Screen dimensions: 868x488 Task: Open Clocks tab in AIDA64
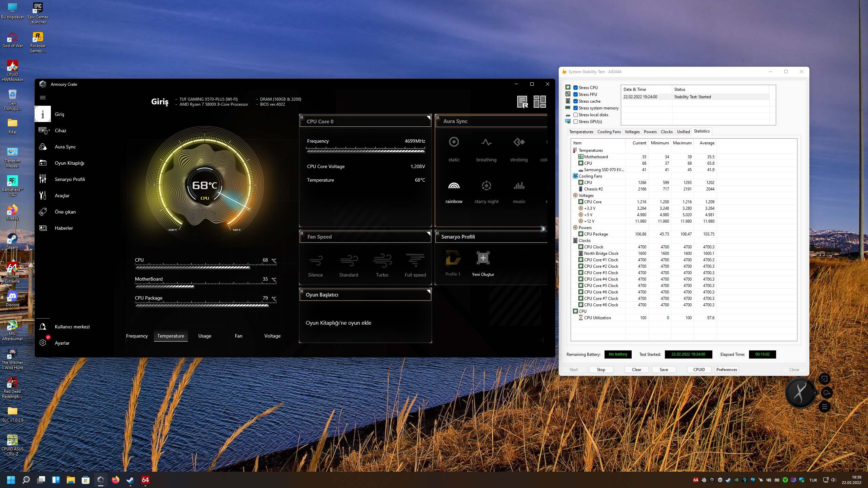point(667,132)
